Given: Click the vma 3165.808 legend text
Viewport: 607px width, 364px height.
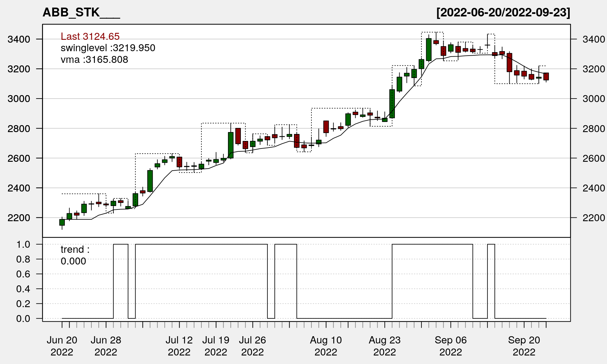Looking at the screenshot, I should coord(94,60).
